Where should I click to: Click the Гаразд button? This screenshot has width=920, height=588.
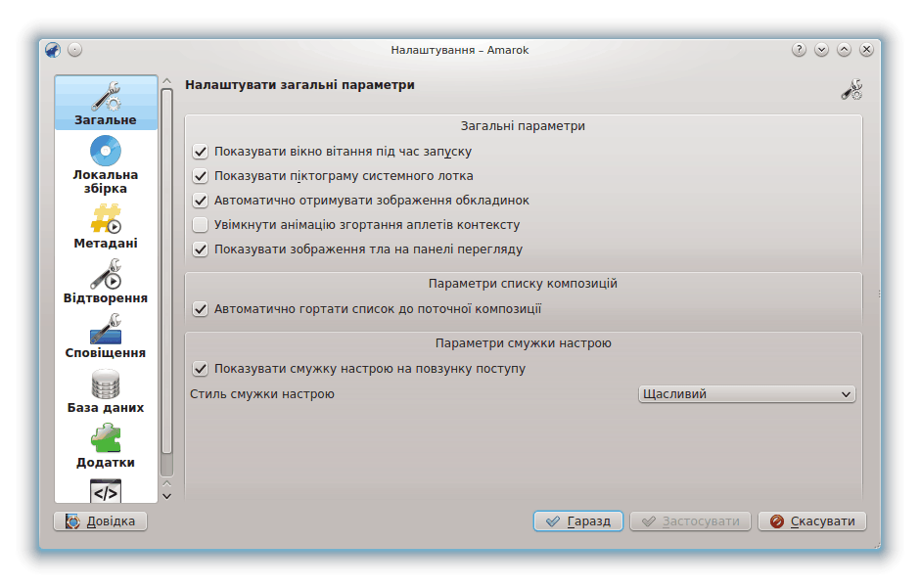tap(577, 521)
